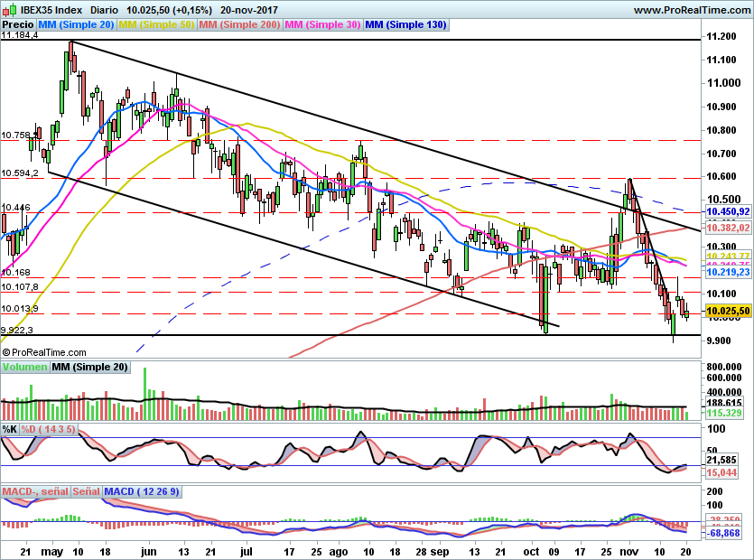Click the 'ago' label on time axis
Viewport: 754px width, 560px height.
point(338,552)
